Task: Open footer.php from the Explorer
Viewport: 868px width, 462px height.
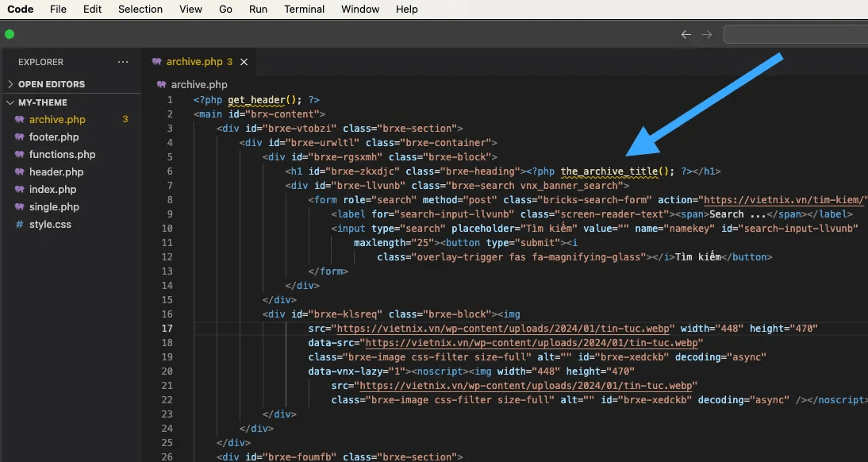Action: coord(54,137)
